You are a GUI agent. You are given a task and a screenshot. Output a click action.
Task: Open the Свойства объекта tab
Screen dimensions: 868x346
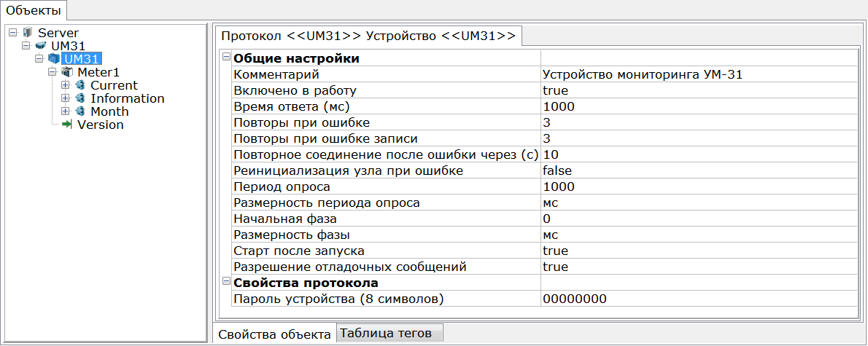(x=274, y=334)
